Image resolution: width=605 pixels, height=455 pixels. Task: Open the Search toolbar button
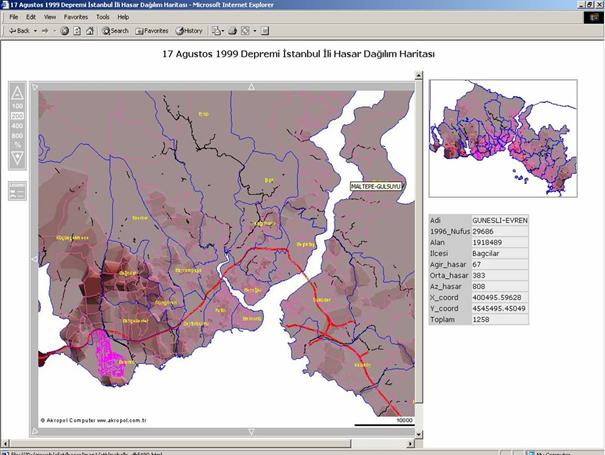114,31
